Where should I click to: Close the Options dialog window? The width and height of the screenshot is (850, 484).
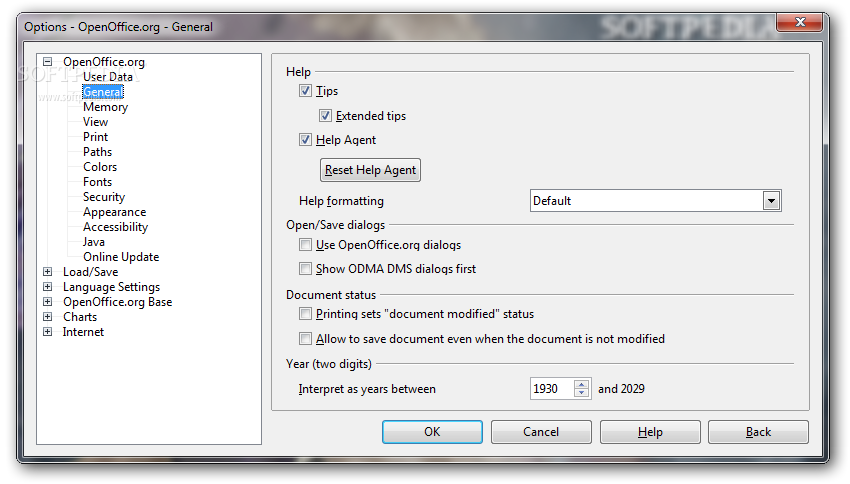pos(800,22)
